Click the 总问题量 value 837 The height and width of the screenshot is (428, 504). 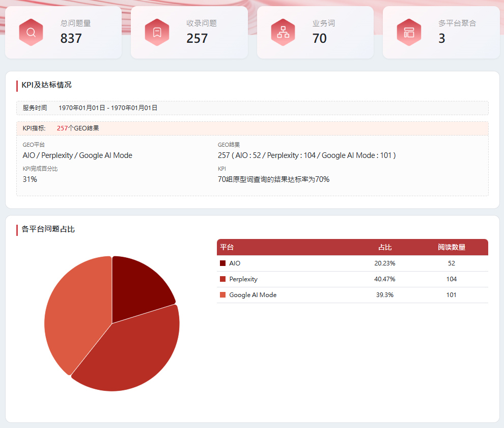click(x=71, y=39)
